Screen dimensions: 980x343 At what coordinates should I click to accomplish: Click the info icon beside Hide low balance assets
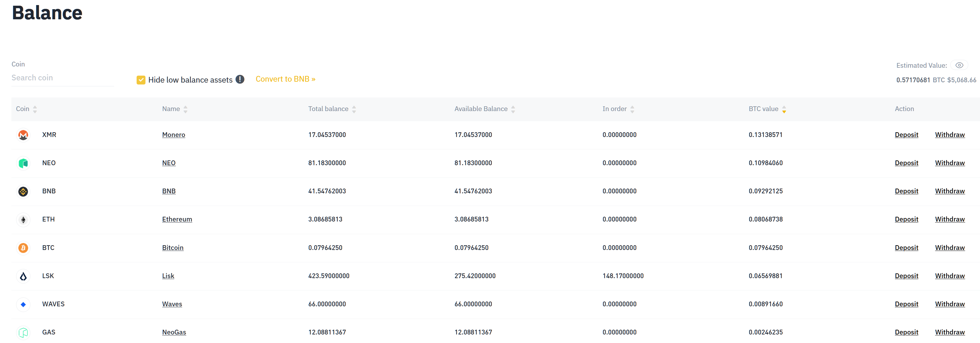click(x=240, y=79)
